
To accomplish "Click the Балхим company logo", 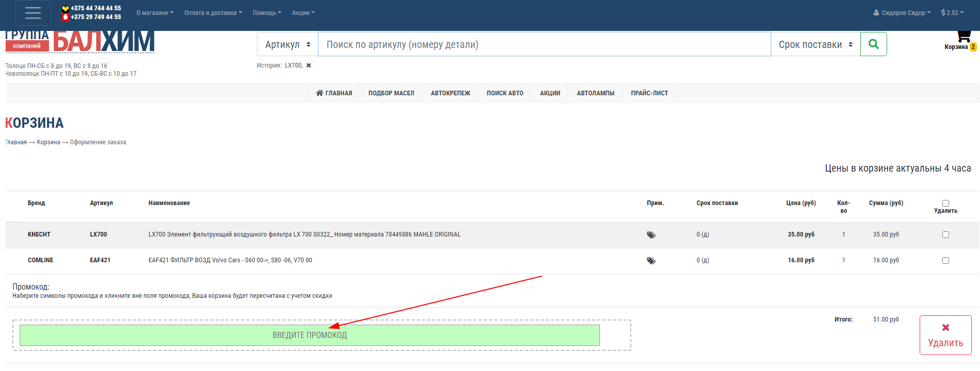I will click(x=80, y=42).
